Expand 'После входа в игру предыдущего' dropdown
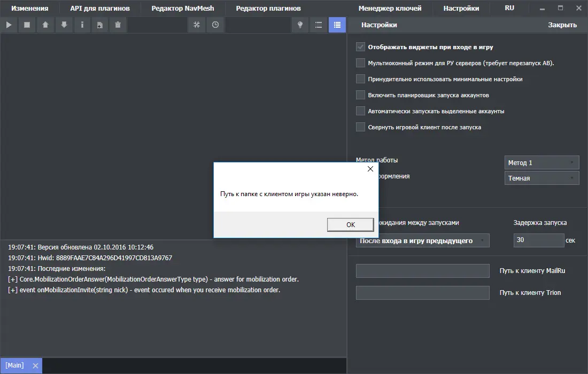588x374 pixels. 422,240
